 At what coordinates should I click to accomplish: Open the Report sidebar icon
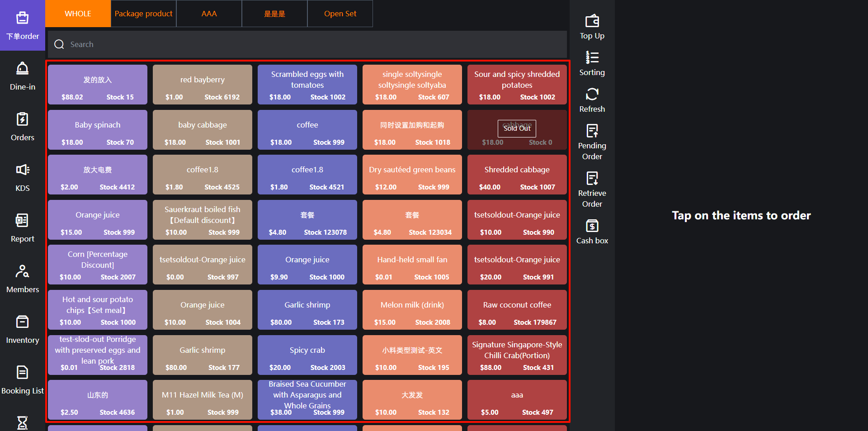pyautogui.click(x=22, y=221)
